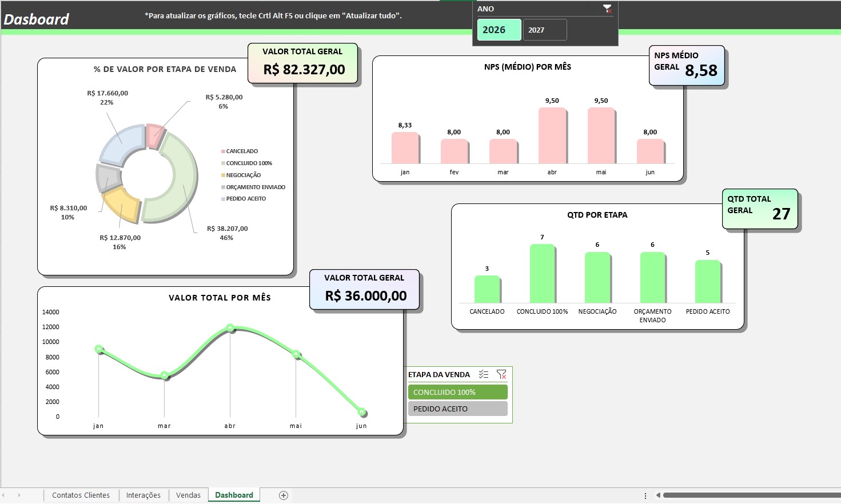
Task: Click the mar data point on line chart
Action: [164, 375]
